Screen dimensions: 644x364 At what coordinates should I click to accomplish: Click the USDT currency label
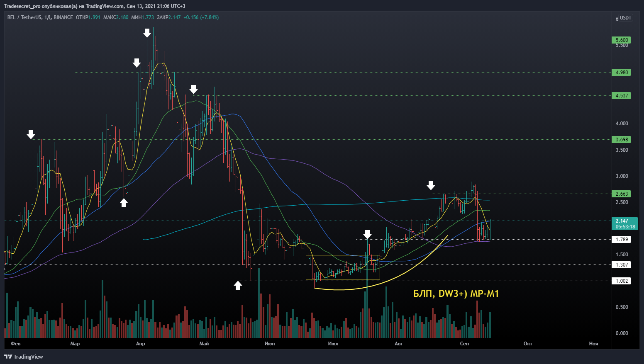pos(626,18)
